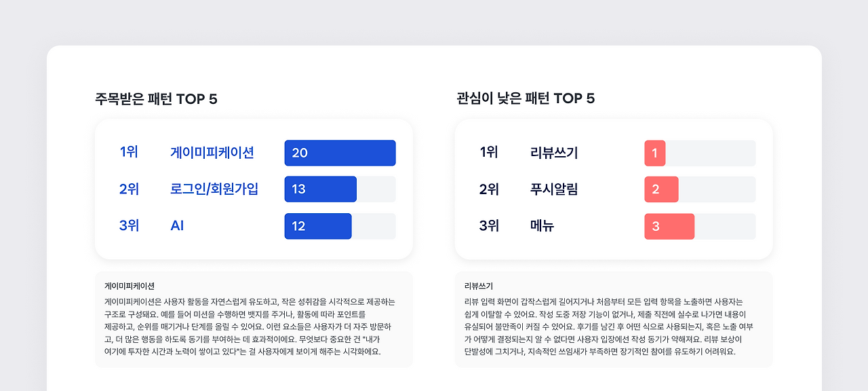Image resolution: width=868 pixels, height=391 pixels.
Task: Click the blue 2위 rank label
Action: pos(129,189)
